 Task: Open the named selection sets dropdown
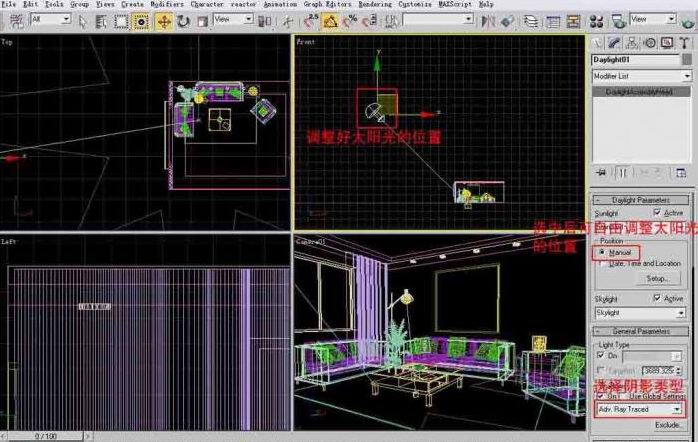pos(438,19)
